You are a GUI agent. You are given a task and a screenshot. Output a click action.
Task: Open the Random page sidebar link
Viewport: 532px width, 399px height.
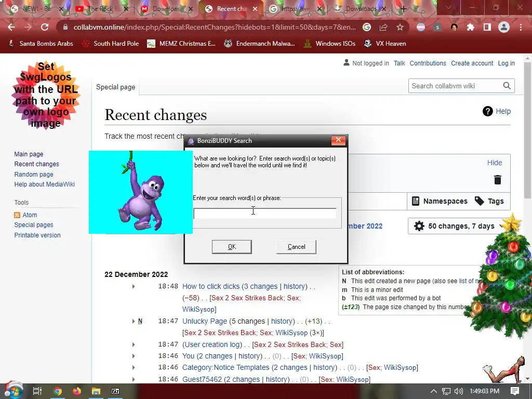tap(34, 175)
